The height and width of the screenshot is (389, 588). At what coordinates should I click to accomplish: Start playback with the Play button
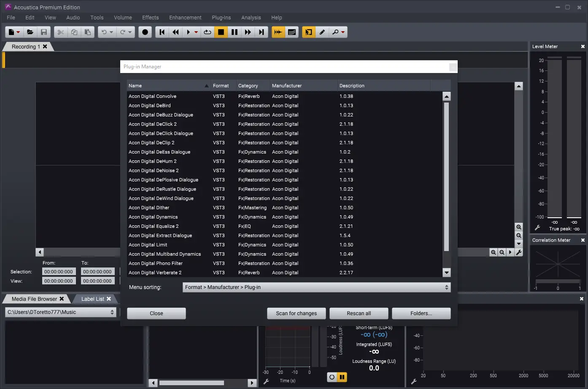(x=189, y=32)
